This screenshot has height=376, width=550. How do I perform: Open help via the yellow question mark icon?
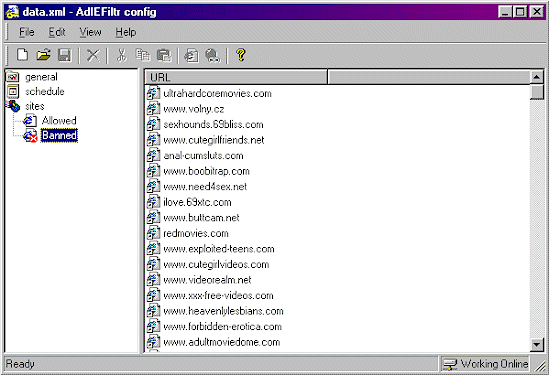click(241, 55)
